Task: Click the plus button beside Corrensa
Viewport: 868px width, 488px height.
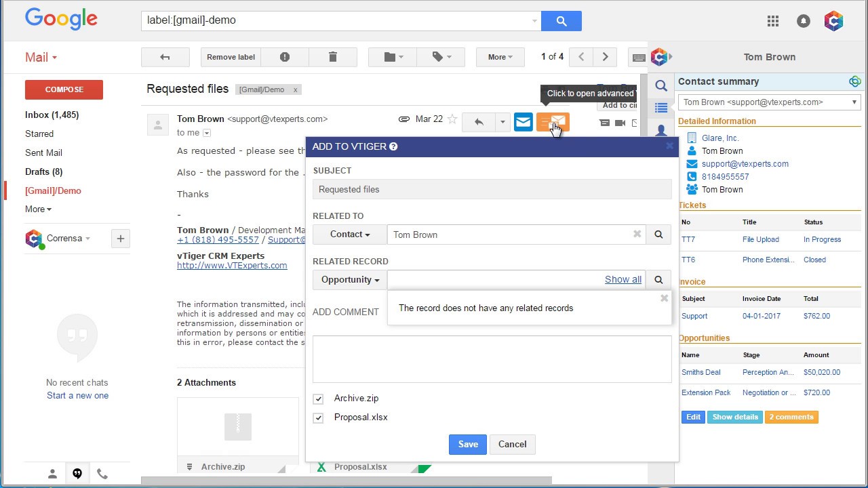Action: point(121,238)
